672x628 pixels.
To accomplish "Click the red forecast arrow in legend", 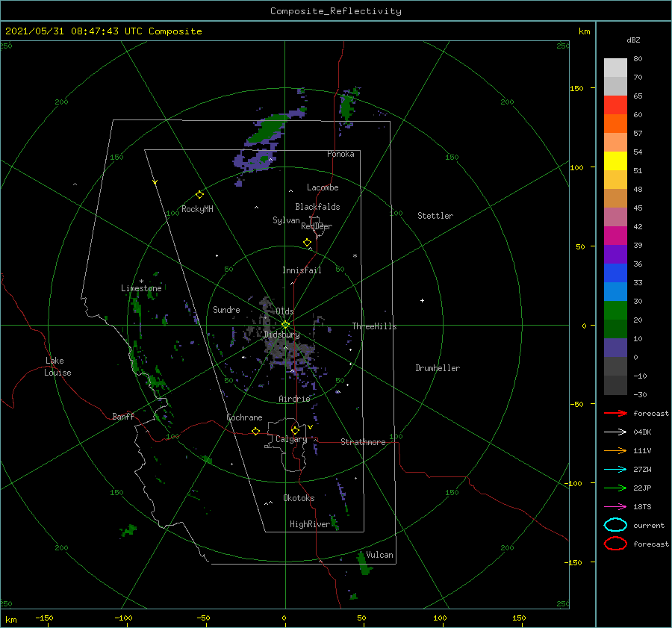I will click(615, 413).
